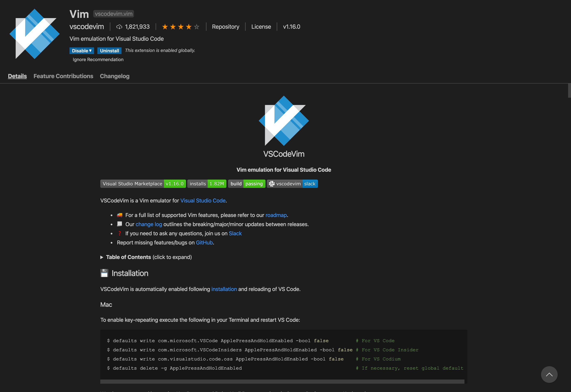Switch to the Details tab
The image size is (571, 392).
(x=17, y=76)
